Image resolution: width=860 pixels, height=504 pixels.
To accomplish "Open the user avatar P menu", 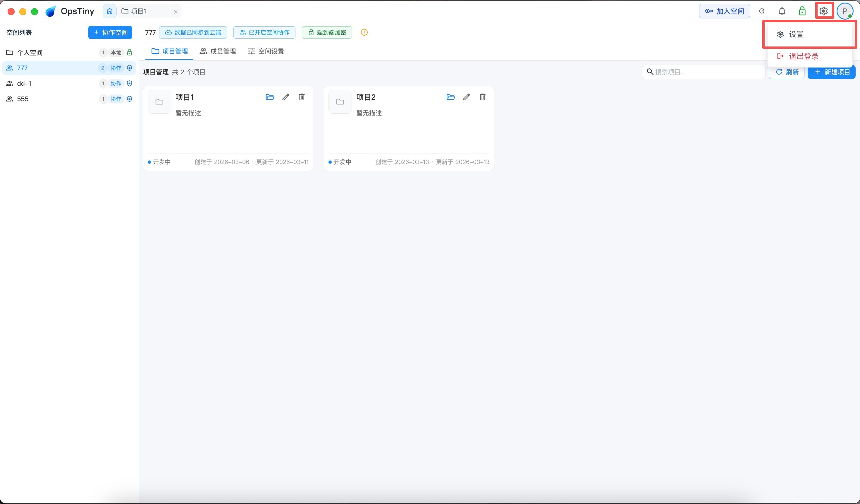I will tap(845, 11).
